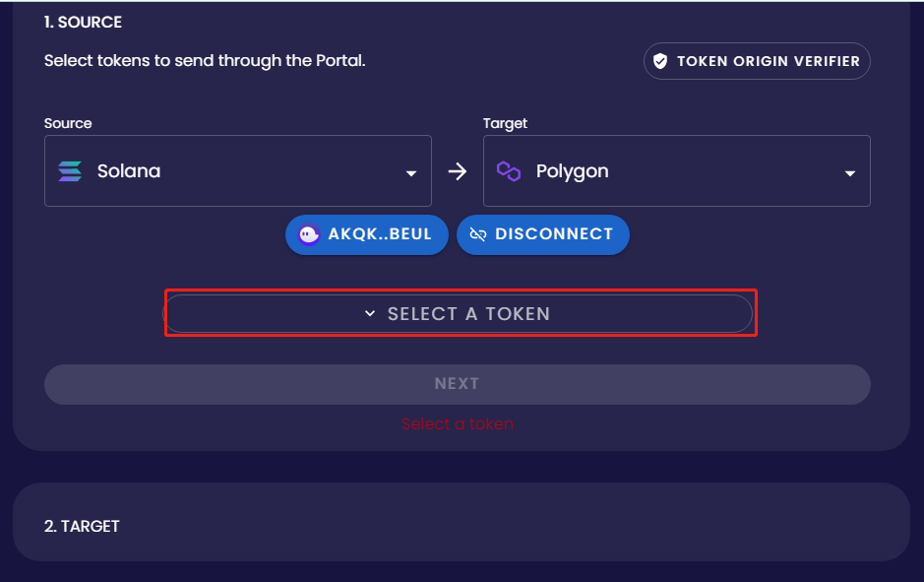
Task: Click the chevron beside Select a Token
Action: point(369,313)
